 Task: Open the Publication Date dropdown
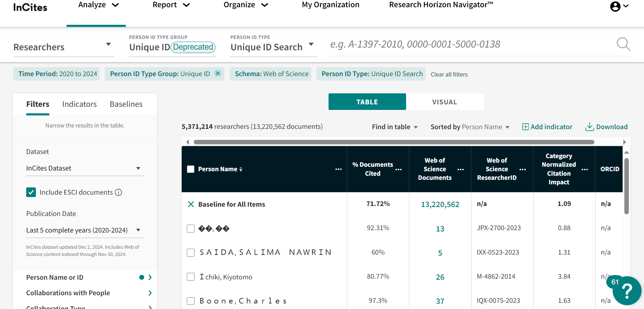pyautogui.click(x=85, y=230)
